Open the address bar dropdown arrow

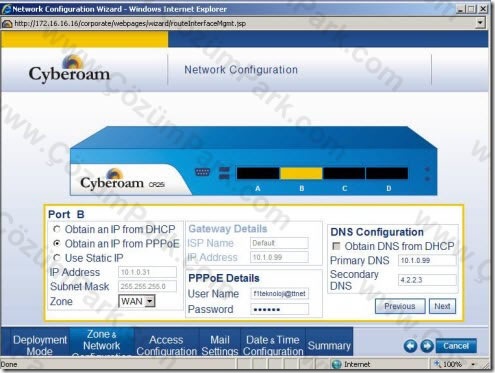coord(480,23)
